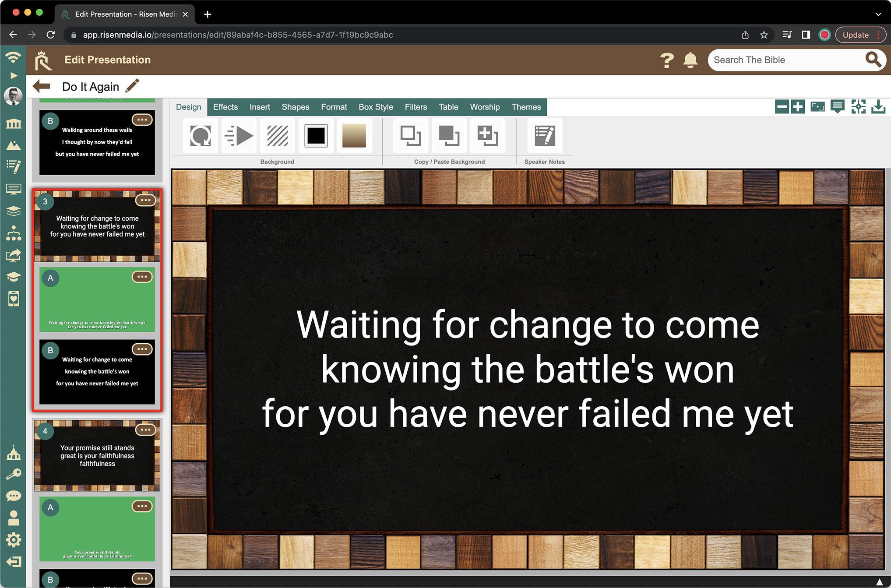891x588 pixels.
Task: Open the person account icon in sidebar
Action: click(x=14, y=518)
